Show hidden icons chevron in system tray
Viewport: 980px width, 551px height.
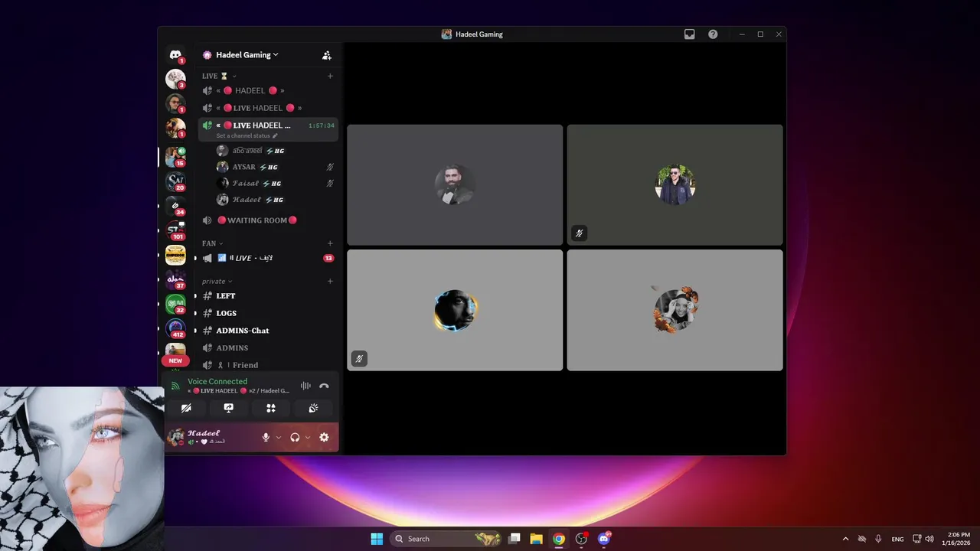click(845, 539)
